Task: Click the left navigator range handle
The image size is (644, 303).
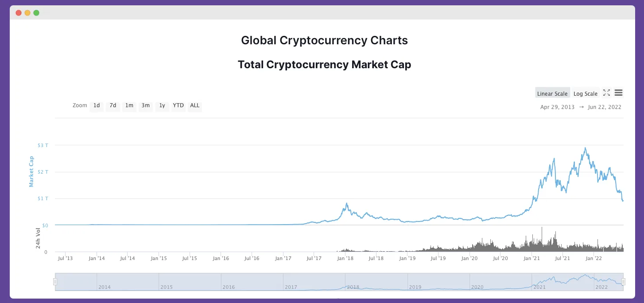Action: coord(55,281)
